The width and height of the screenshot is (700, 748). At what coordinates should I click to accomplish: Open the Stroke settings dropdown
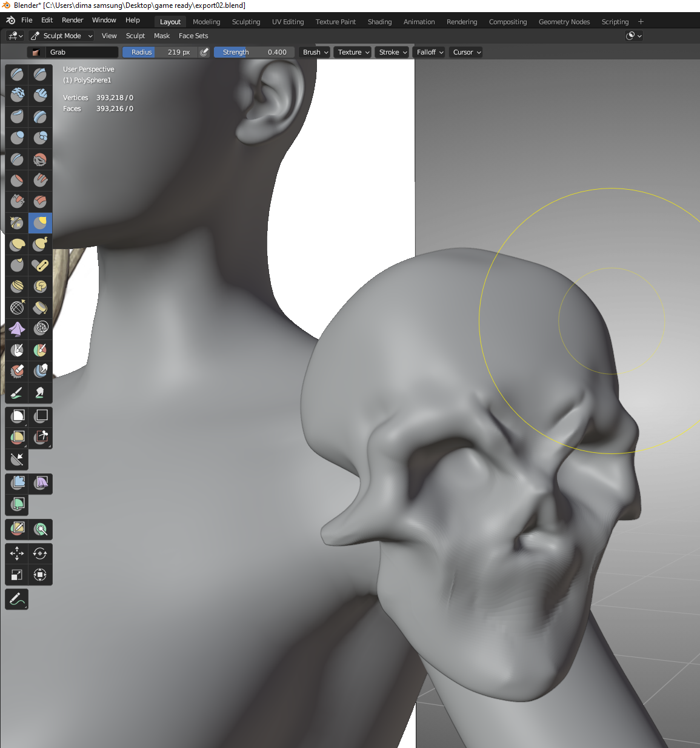pos(393,52)
